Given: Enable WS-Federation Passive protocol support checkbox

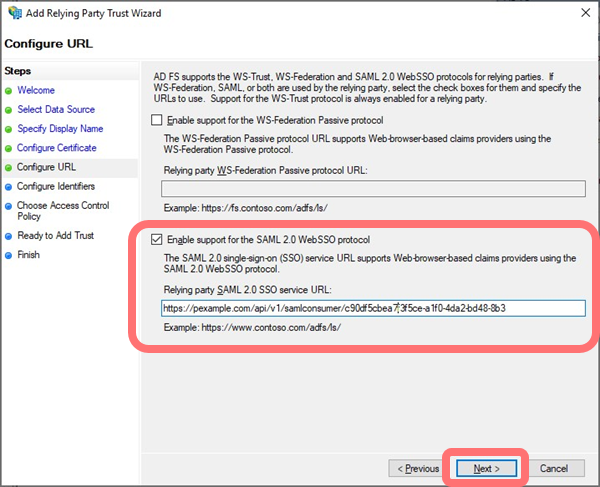Looking at the screenshot, I should [155, 120].
